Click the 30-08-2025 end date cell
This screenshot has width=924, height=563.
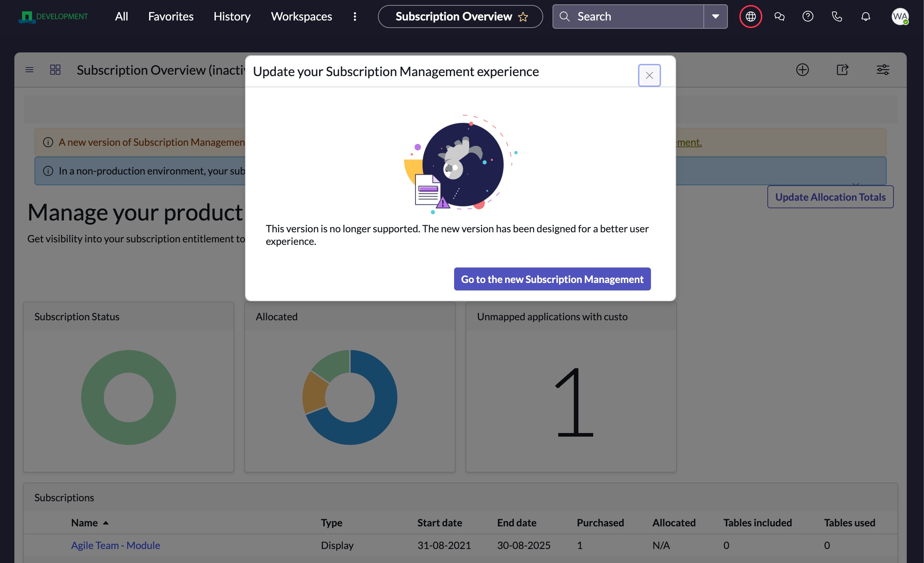tap(523, 545)
